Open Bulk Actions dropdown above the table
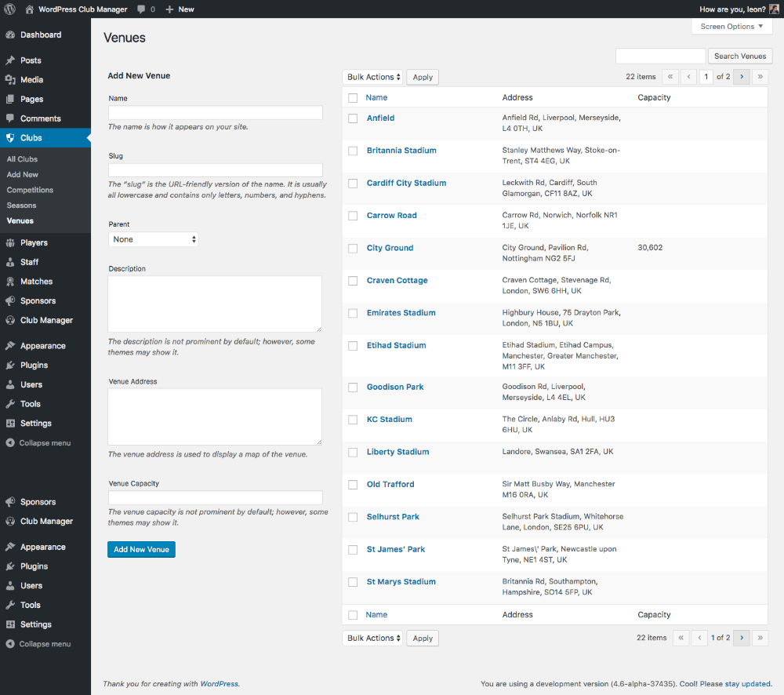This screenshot has width=784, height=695. [x=372, y=77]
